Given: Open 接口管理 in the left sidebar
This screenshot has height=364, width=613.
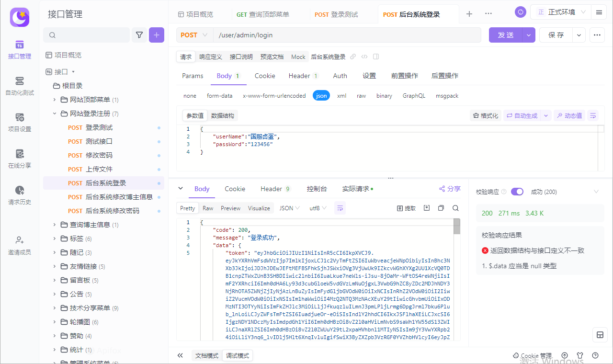Looking at the screenshot, I should point(20,50).
